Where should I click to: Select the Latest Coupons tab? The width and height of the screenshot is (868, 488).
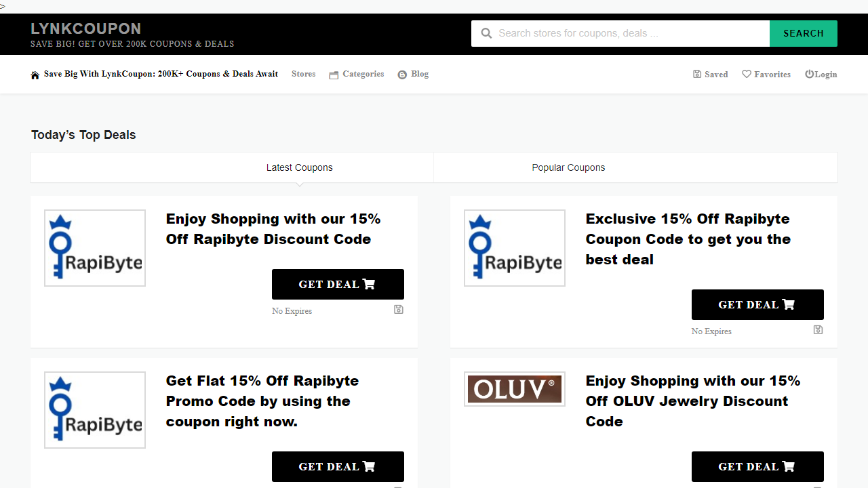(x=299, y=167)
